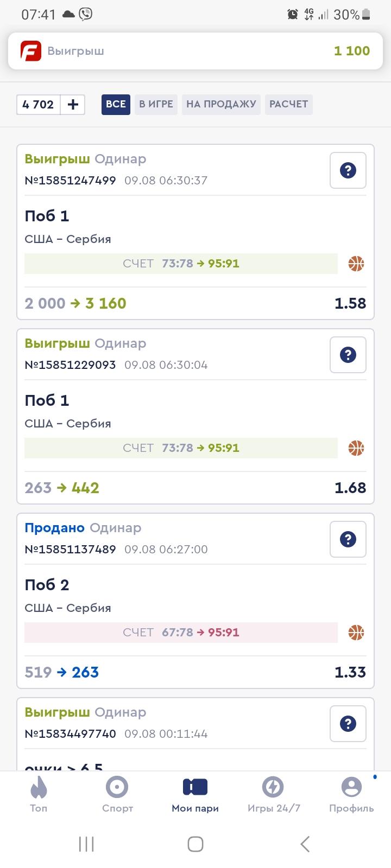Tap basketball icon on the Поб 2 bet
The width and height of the screenshot is (391, 868).
coord(356,633)
